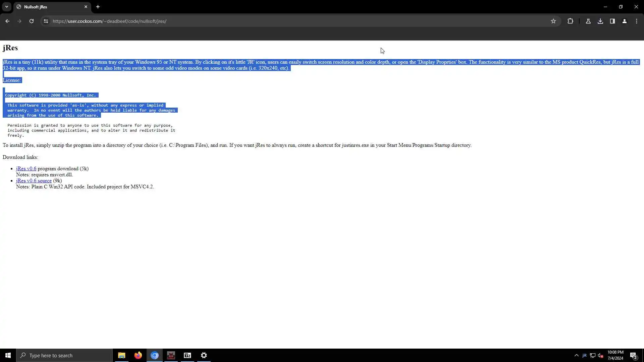Open Chrome Labs flask icon
The image size is (644, 362).
tap(588, 21)
